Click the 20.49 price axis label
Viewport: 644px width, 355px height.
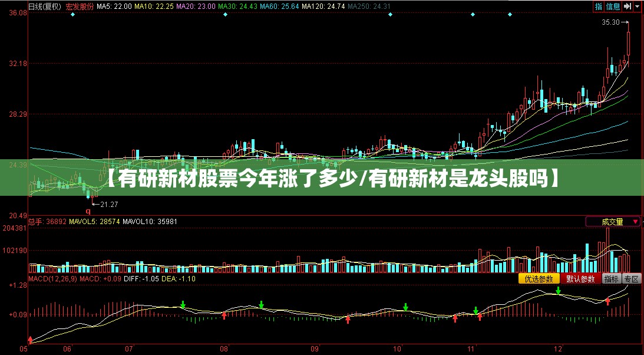click(x=18, y=216)
